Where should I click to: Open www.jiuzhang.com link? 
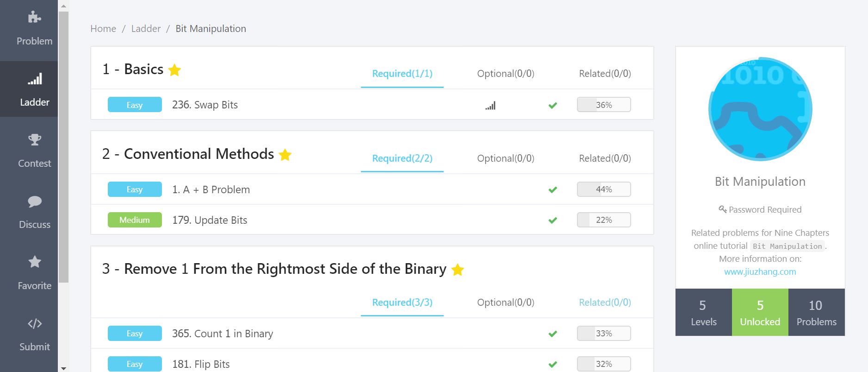click(760, 272)
